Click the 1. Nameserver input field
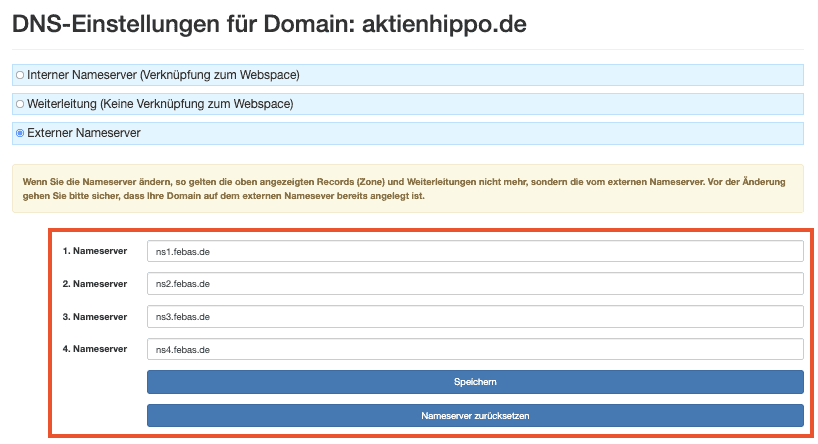This screenshot has height=444, width=818. pyautogui.click(x=475, y=251)
